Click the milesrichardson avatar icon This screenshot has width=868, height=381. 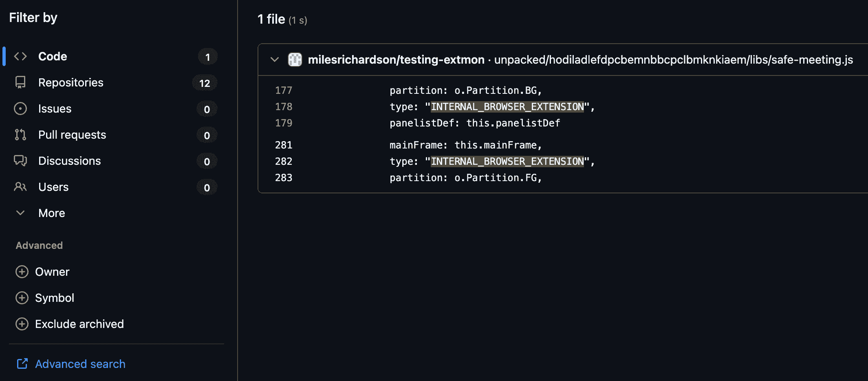[x=295, y=60]
